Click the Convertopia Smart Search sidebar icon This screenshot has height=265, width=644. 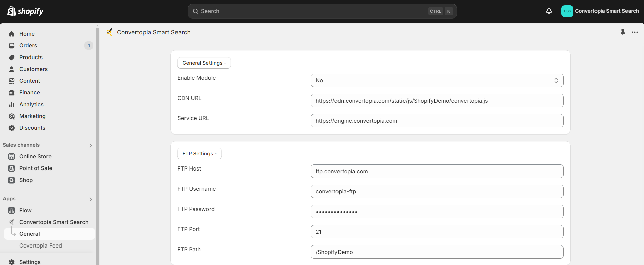tap(12, 222)
